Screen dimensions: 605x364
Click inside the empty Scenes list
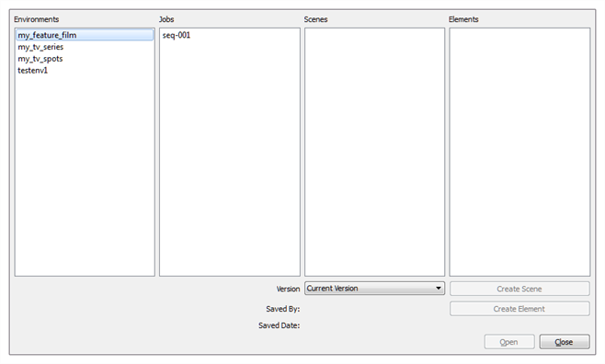[374, 152]
